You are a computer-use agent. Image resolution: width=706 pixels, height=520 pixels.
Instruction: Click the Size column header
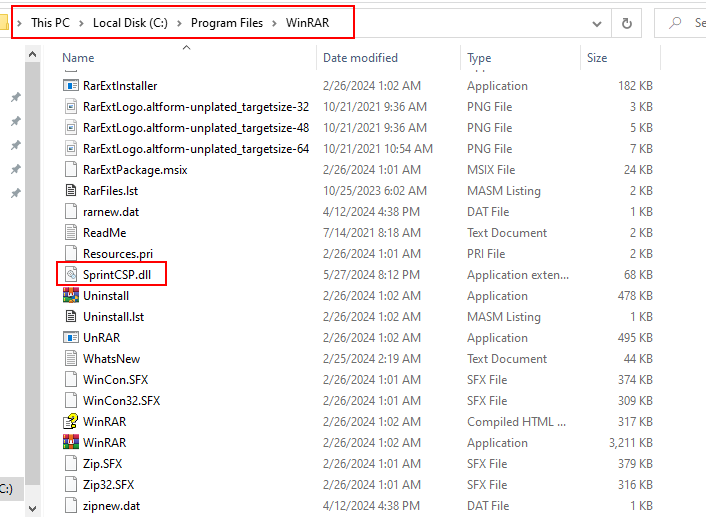click(x=597, y=58)
